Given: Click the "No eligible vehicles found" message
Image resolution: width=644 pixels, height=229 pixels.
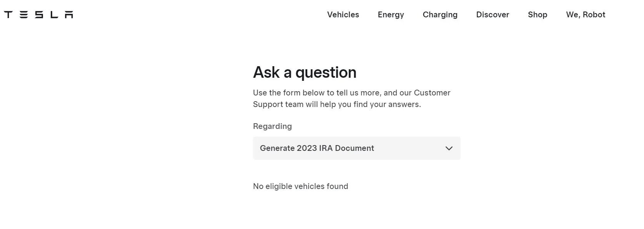Looking at the screenshot, I should pos(300,186).
